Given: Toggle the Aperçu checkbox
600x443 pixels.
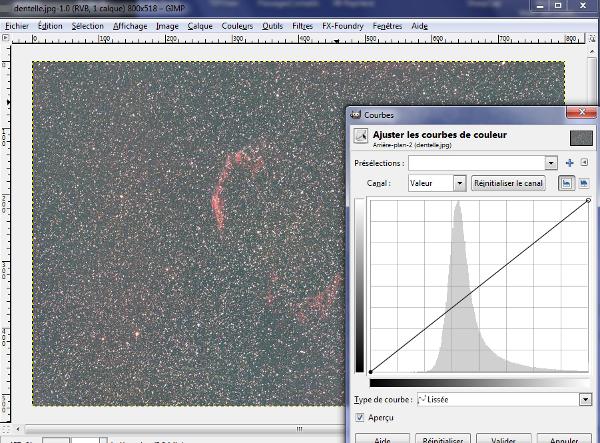Looking at the screenshot, I should [x=359, y=417].
